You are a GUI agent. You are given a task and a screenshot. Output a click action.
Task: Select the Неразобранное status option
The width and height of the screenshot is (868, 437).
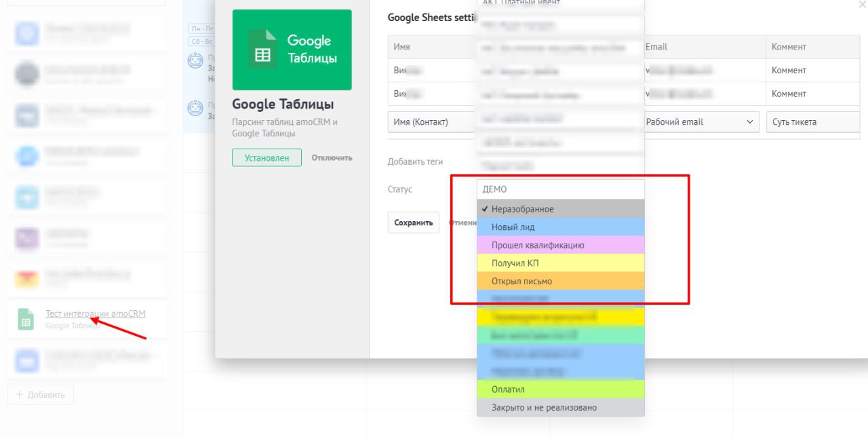tap(560, 209)
